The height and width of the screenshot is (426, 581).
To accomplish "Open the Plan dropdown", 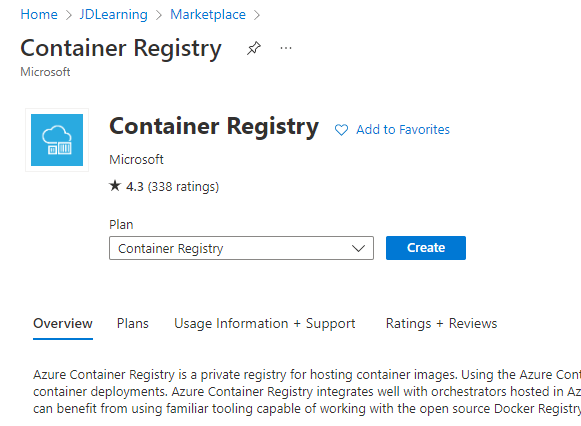I will [x=241, y=248].
